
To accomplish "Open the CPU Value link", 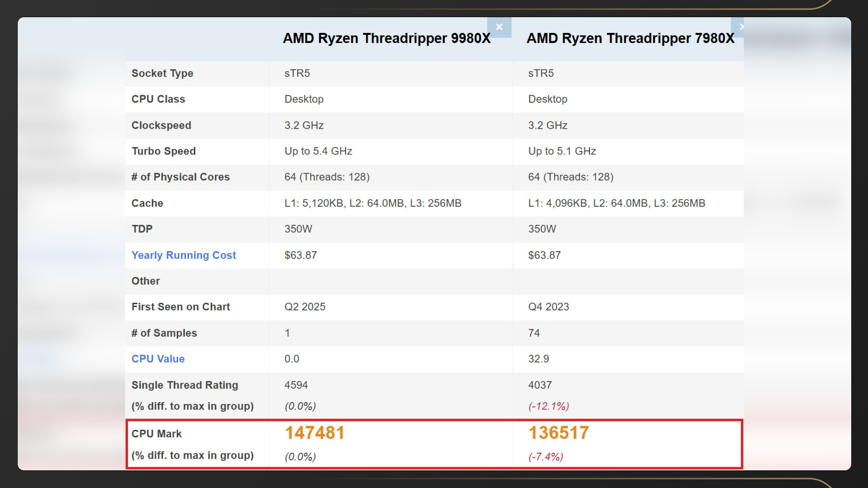I will 158,359.
